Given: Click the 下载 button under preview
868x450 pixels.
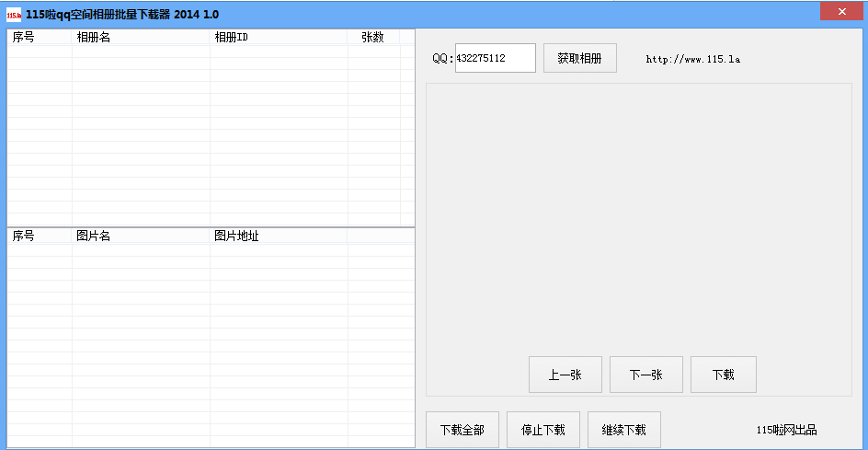Looking at the screenshot, I should (723, 375).
